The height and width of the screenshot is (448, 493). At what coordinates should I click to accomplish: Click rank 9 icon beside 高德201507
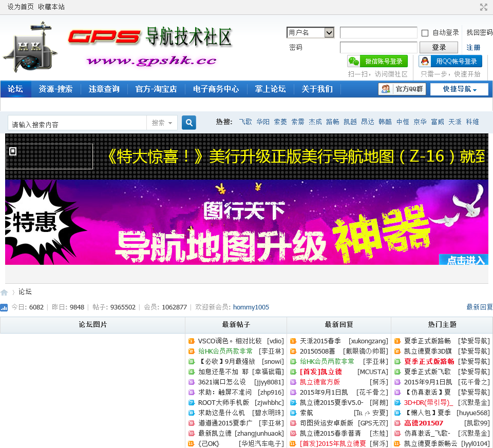(397, 423)
